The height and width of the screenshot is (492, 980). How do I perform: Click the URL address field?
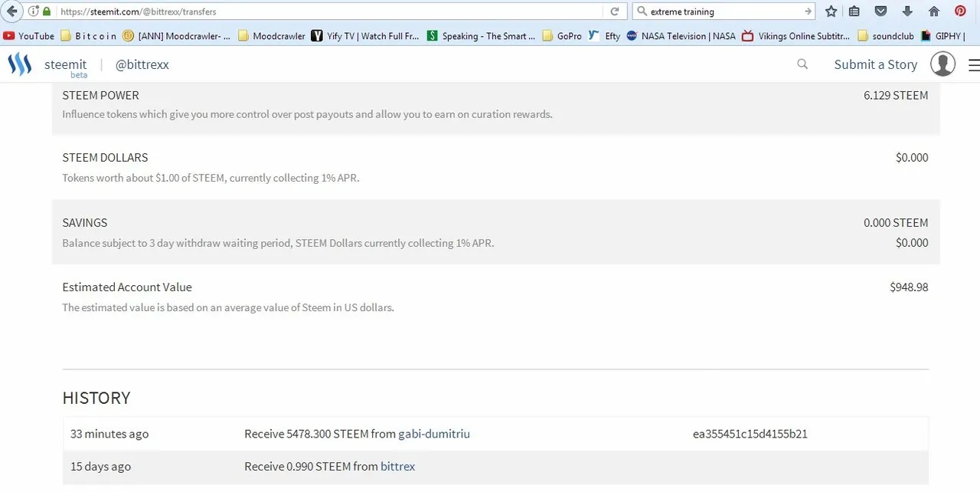point(329,11)
